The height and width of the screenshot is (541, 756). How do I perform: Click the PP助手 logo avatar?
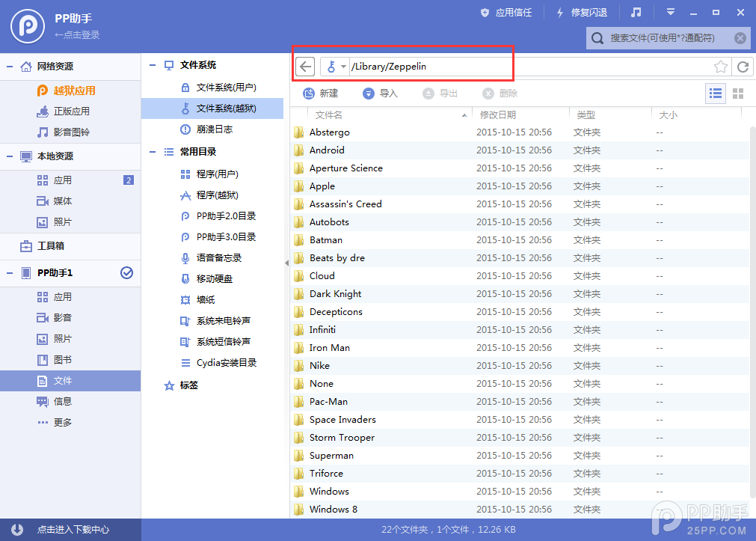point(28,26)
